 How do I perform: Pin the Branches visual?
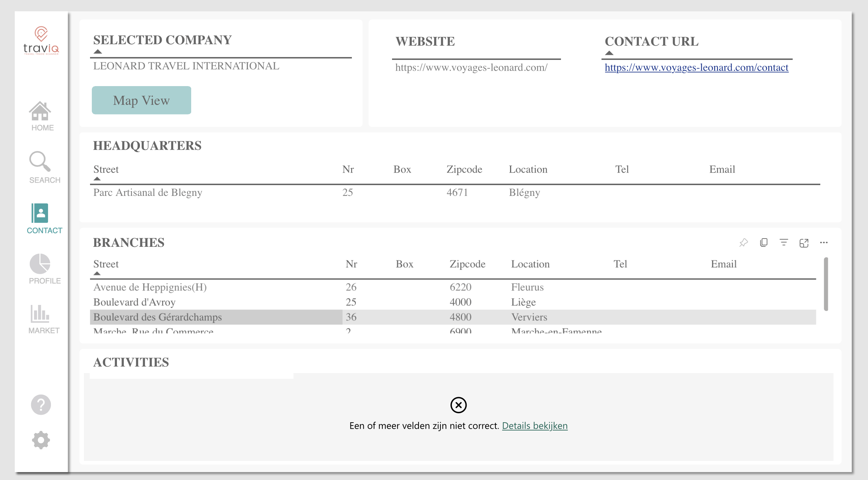744,243
